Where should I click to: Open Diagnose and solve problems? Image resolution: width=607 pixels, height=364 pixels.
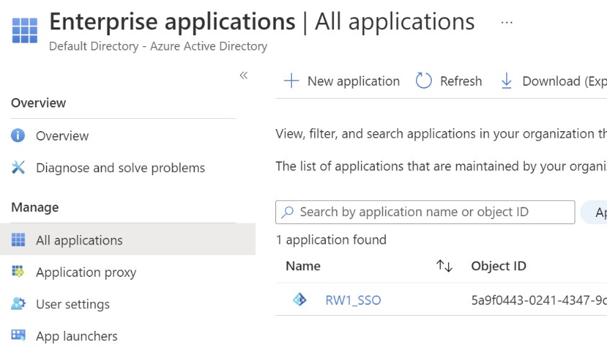point(120,168)
